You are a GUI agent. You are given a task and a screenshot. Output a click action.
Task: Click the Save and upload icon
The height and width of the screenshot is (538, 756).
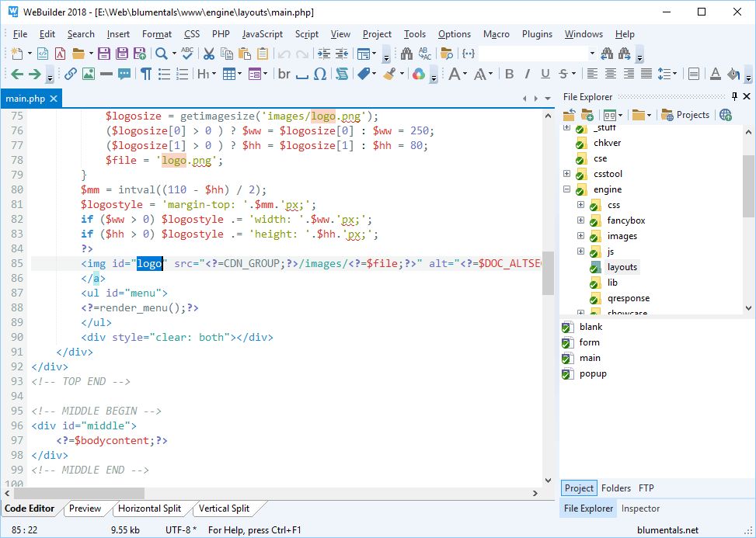pos(139,54)
